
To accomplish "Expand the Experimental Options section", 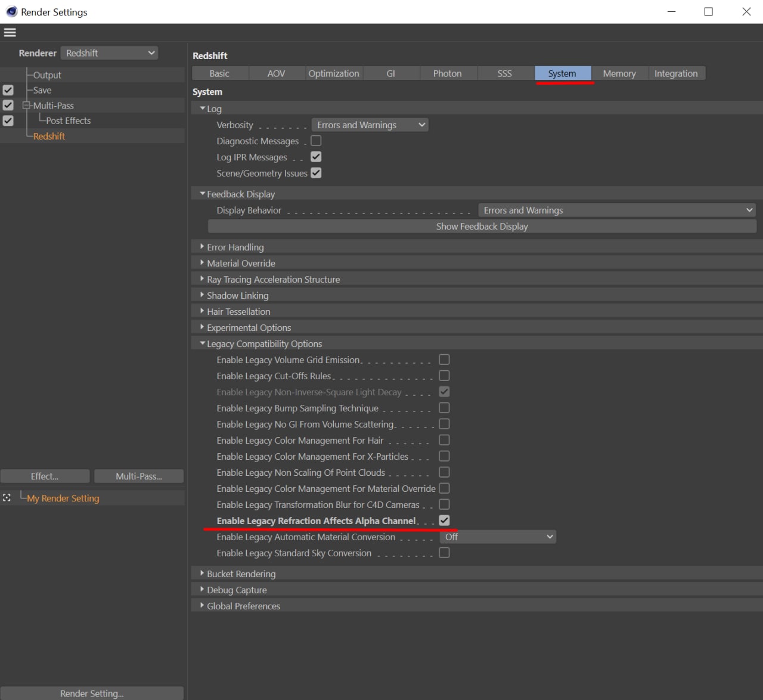I will (203, 327).
